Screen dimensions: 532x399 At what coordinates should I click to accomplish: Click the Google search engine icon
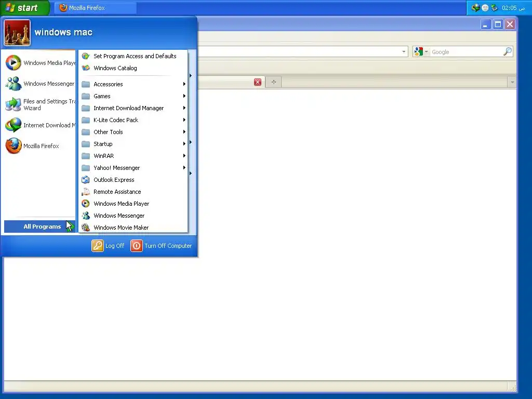[x=419, y=51]
